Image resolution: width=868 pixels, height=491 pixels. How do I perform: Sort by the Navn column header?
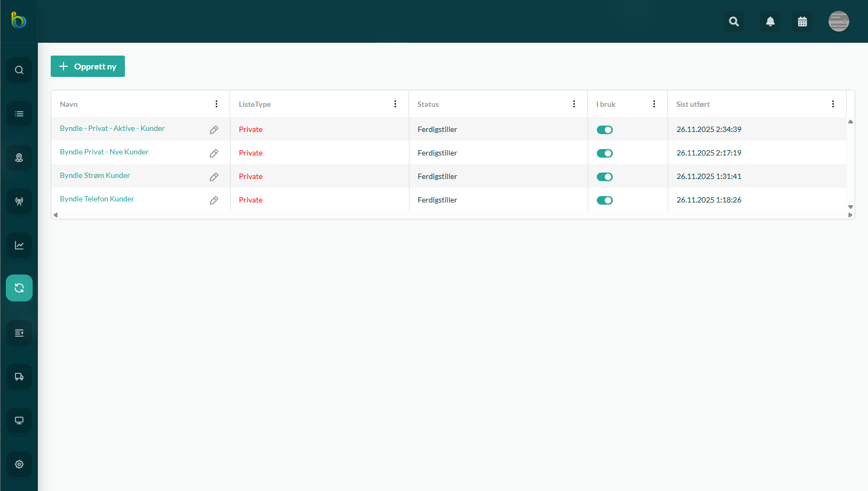(x=69, y=104)
